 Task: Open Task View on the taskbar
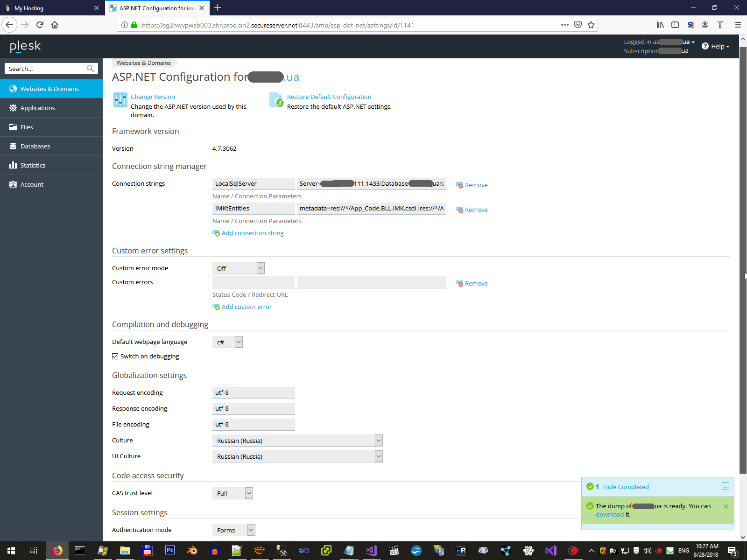(34, 551)
